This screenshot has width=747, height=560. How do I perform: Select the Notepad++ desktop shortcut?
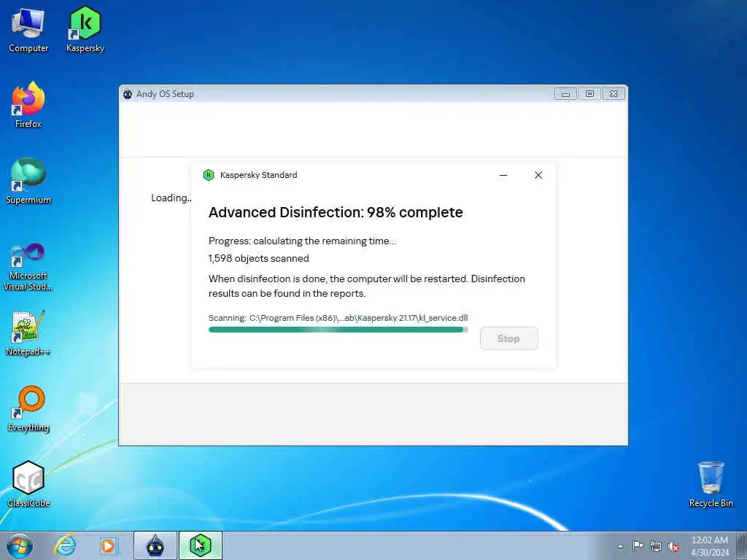pos(28,332)
